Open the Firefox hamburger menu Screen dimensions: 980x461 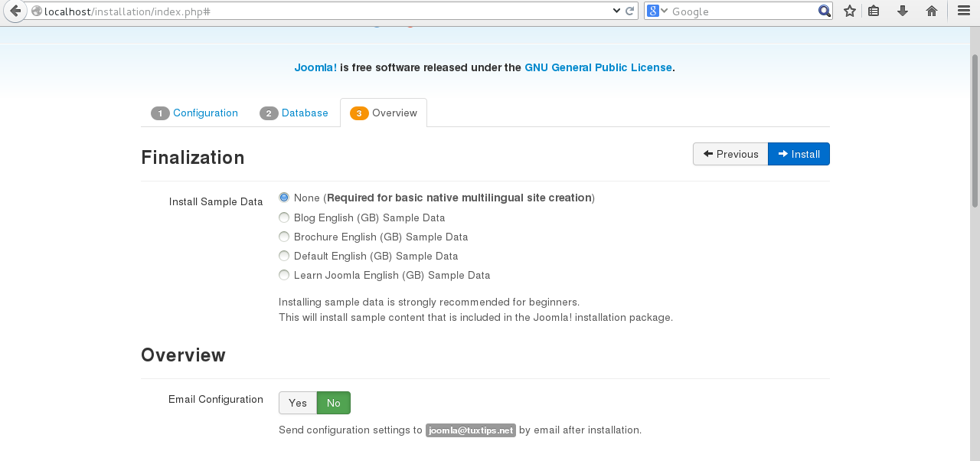point(964,11)
